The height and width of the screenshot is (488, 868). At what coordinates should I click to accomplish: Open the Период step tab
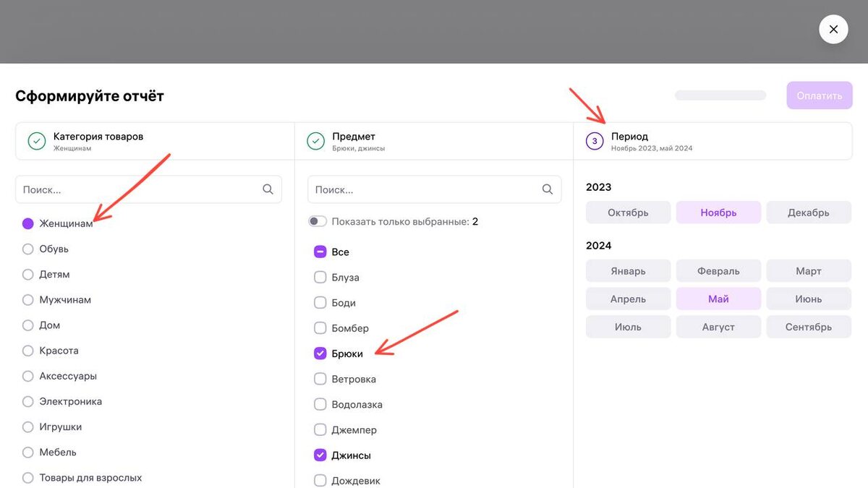(x=712, y=141)
